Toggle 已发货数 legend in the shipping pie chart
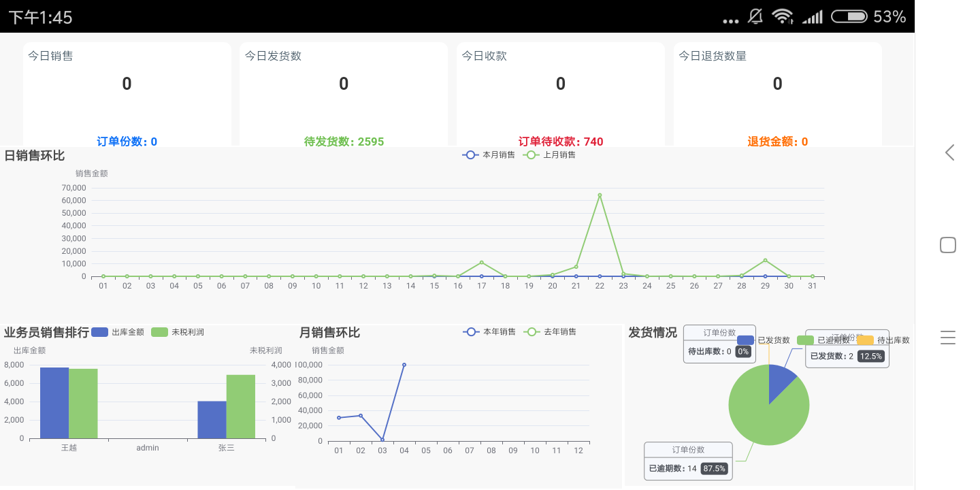This screenshot has height=490, width=980. [x=764, y=340]
